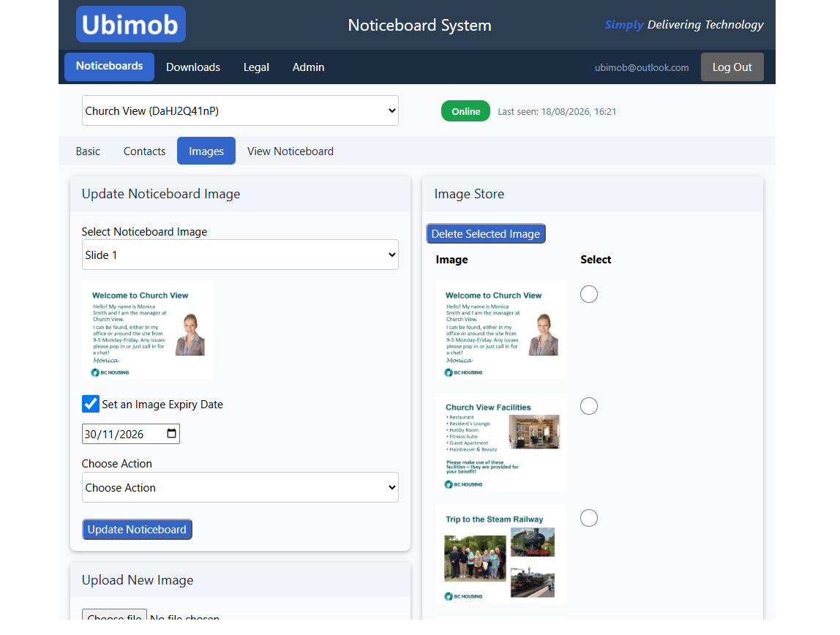Go to the Legal page
The image size is (840, 635).
[x=256, y=67]
